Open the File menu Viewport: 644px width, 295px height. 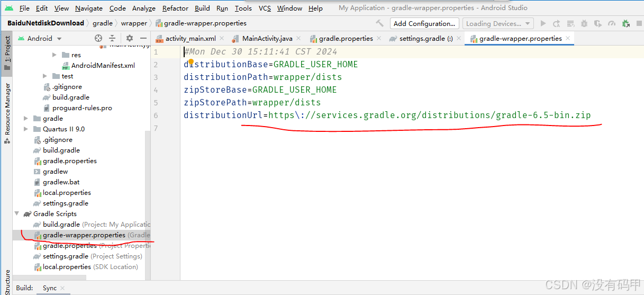click(24, 8)
